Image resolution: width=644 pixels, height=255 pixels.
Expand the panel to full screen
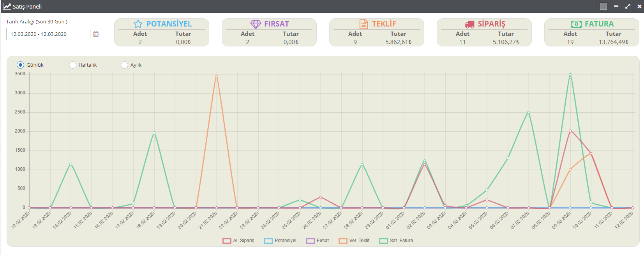[628, 6]
